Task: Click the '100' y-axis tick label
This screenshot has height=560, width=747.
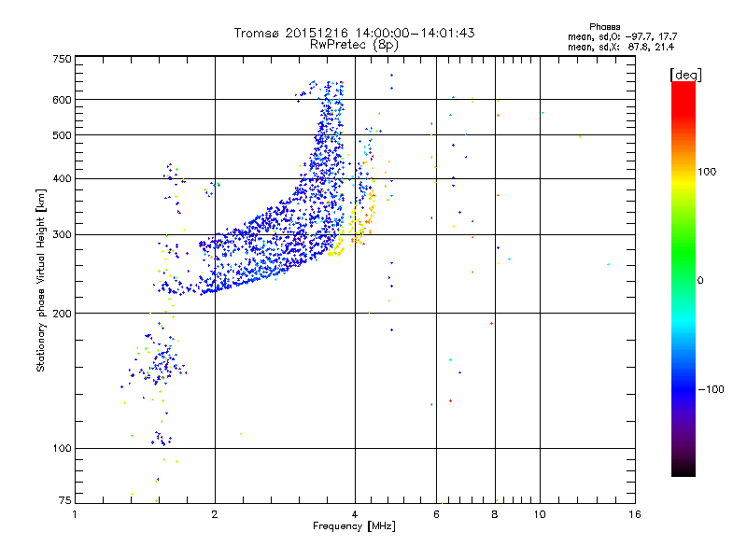Action: [62, 448]
